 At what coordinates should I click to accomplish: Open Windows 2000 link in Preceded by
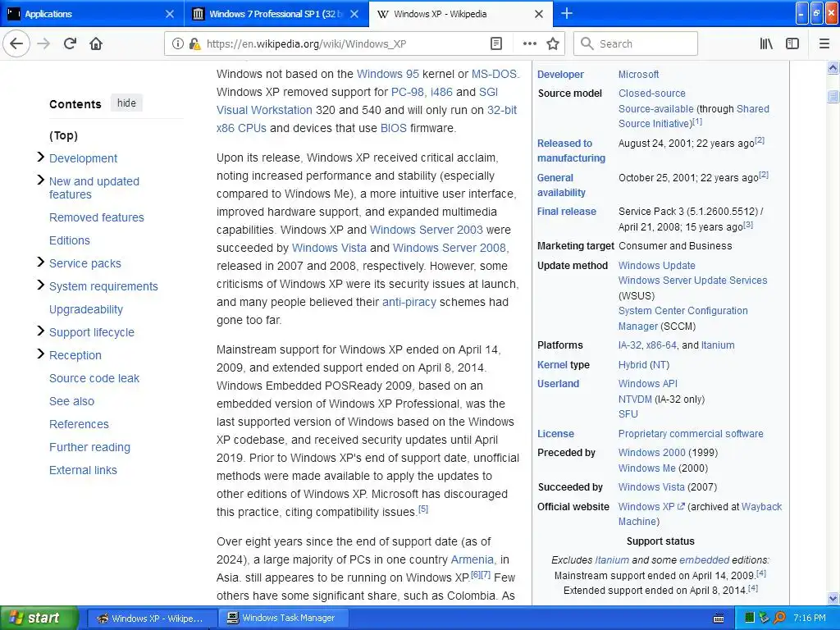click(x=651, y=453)
